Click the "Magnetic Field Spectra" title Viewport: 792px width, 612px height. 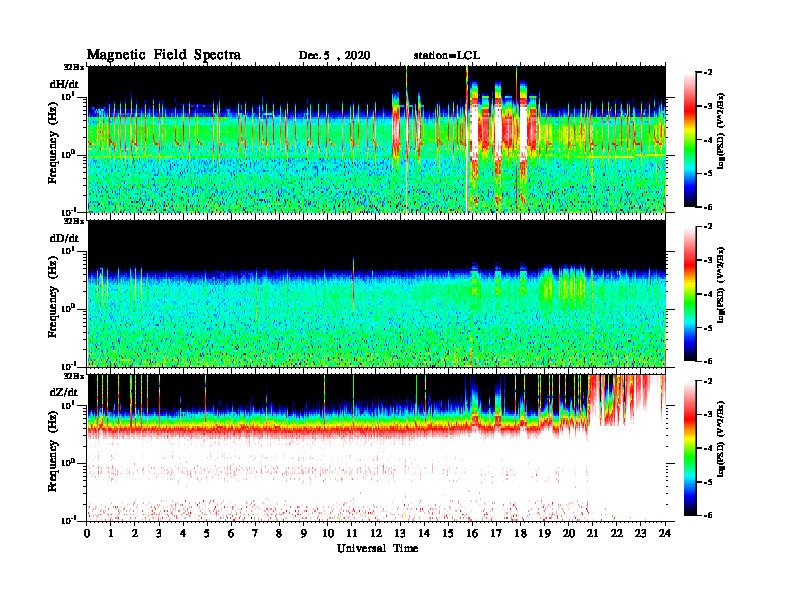[x=164, y=55]
